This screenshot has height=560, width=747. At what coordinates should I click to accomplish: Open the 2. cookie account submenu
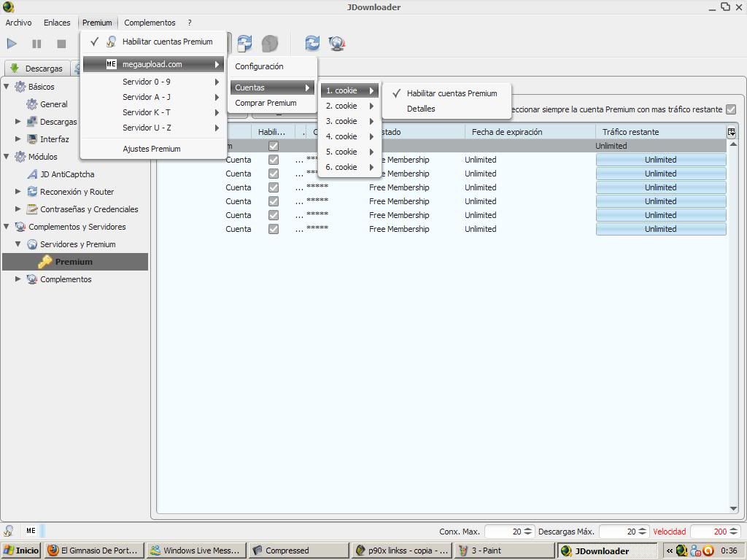[x=349, y=106]
